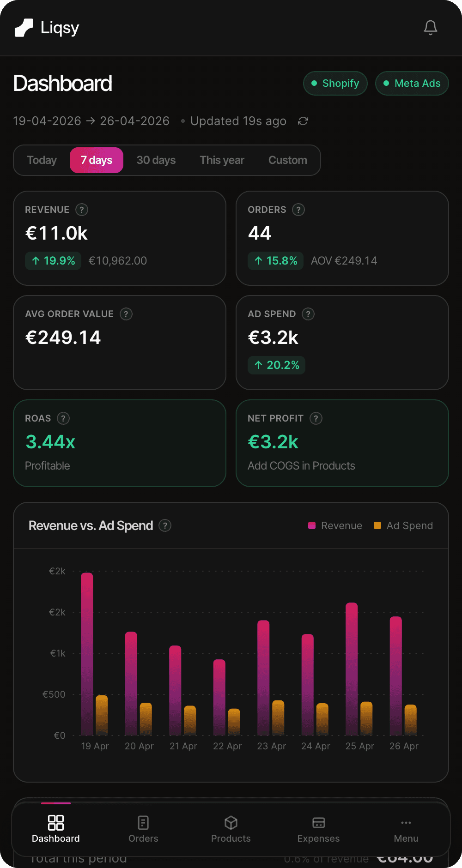Open Products from the bottom navigation
This screenshot has height=868, width=462.
[x=231, y=829]
